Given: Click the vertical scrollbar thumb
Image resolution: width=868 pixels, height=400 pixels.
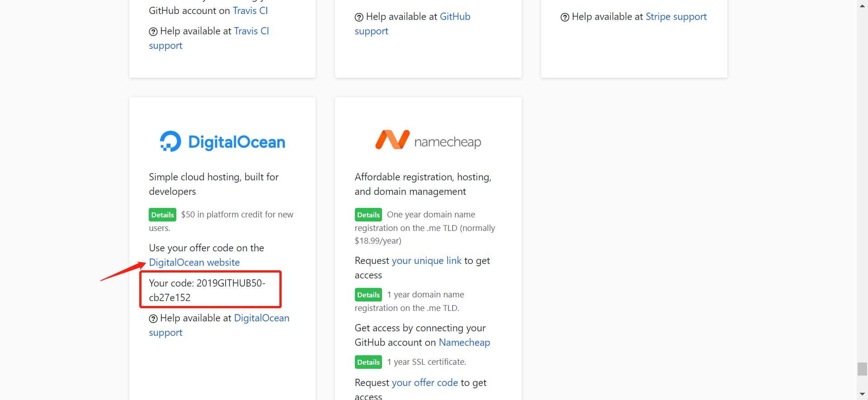Looking at the screenshot, I should click(x=862, y=369).
